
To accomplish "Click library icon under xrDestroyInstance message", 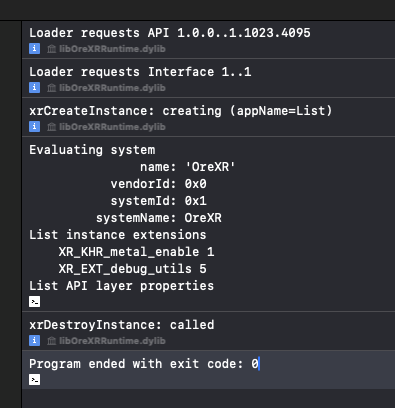I will coord(51,341).
